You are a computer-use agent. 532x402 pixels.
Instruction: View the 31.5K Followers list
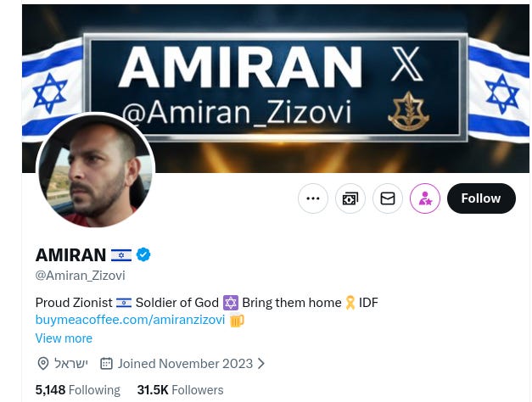[x=180, y=390]
